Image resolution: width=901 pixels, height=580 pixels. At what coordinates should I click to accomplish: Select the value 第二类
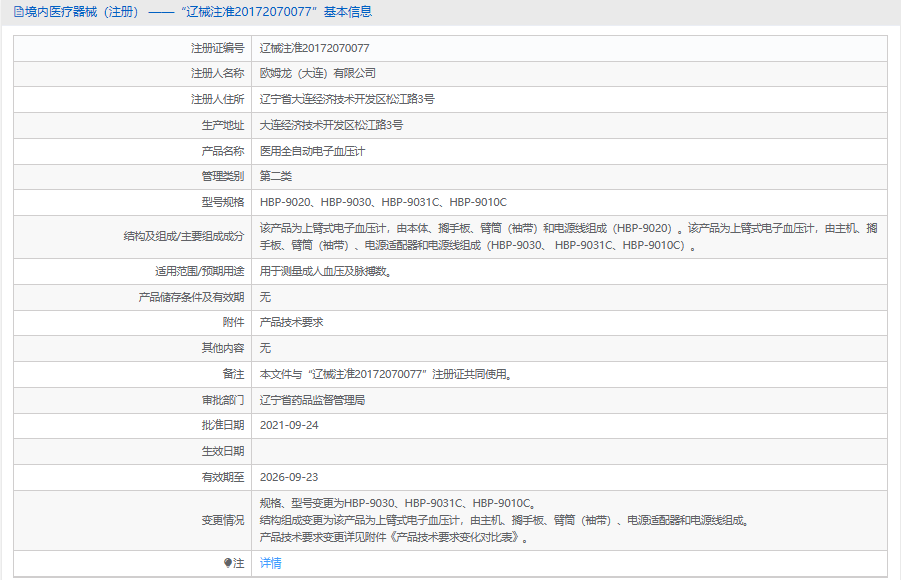coord(276,176)
